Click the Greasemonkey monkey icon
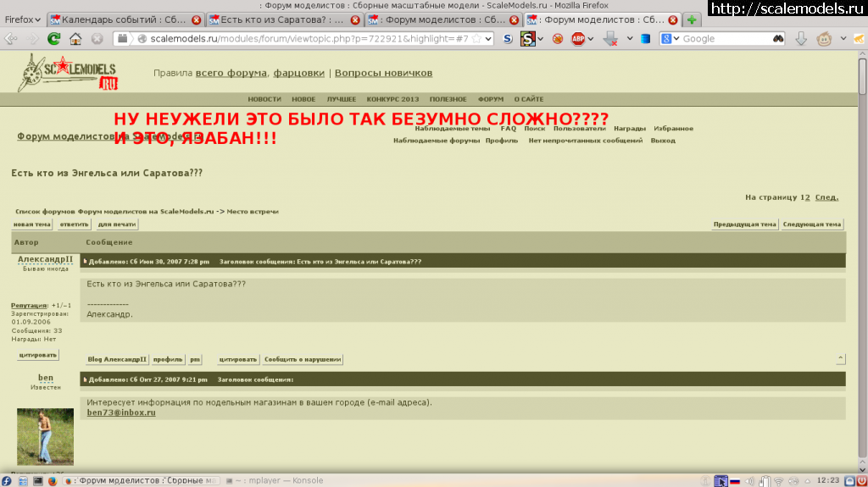Screen dimensions: 868x487 (x=824, y=39)
